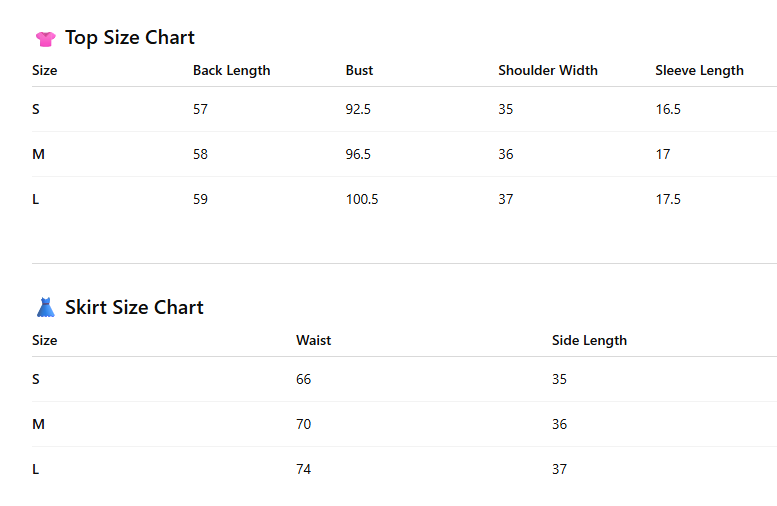Click back length value 58 in M row
The image size is (777, 506).
click(x=200, y=154)
